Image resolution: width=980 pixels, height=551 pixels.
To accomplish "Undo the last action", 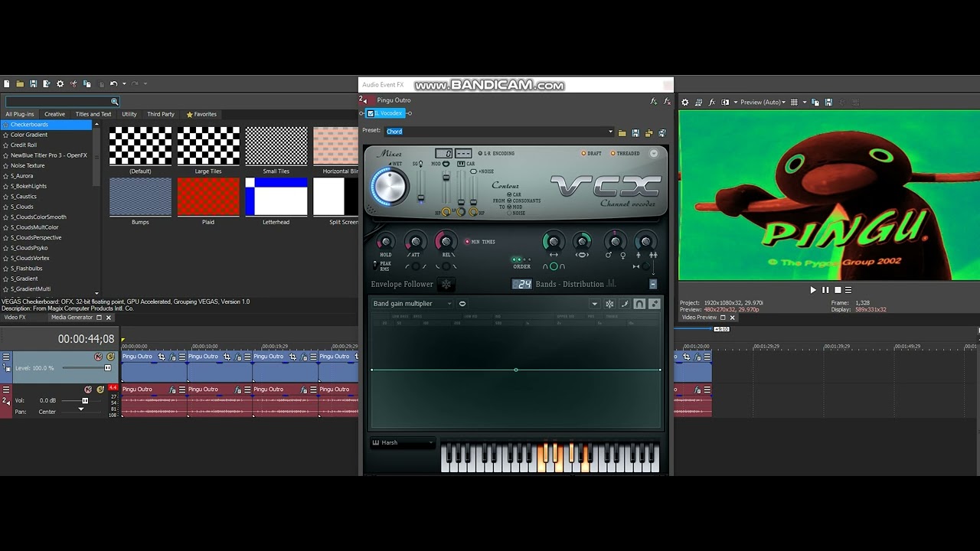I will (113, 83).
